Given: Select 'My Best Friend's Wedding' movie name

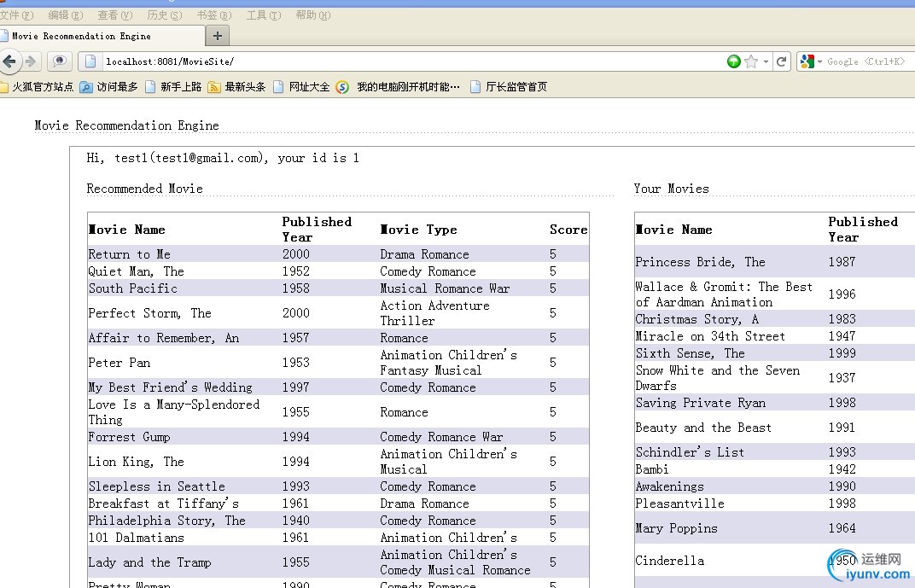Looking at the screenshot, I should click(171, 387).
